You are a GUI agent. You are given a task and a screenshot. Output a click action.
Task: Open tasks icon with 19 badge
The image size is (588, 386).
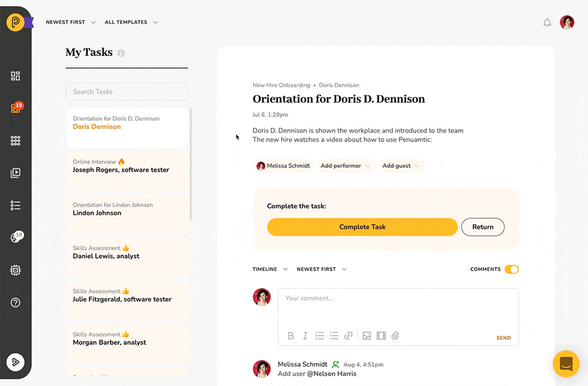coord(16,108)
